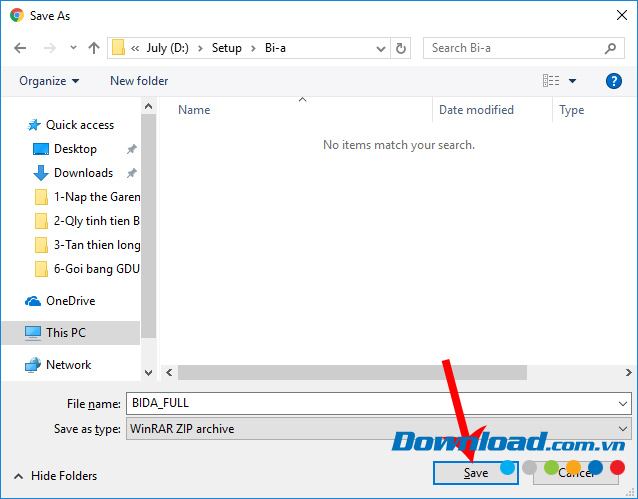Open the recent locations dropdown arrow
The image size is (638, 499).
[73, 48]
